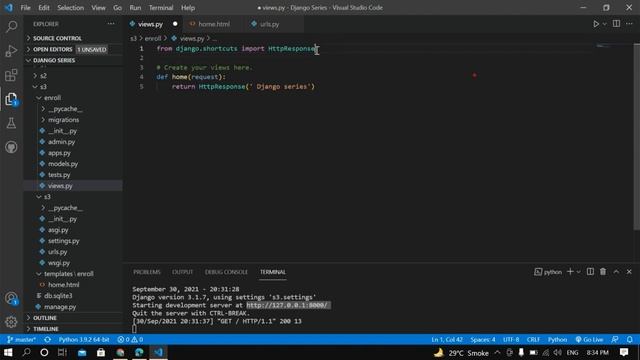Open Run and Debug view
The image size is (640, 360).
pos(11,51)
